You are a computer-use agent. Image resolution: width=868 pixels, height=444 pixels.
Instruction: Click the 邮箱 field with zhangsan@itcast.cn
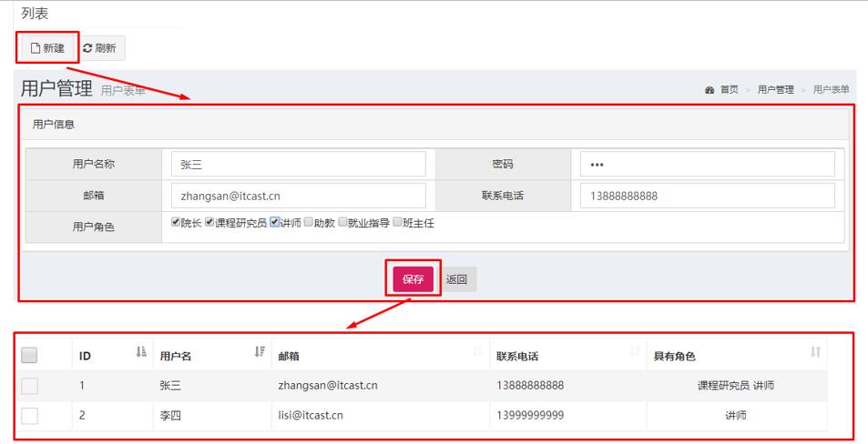tap(299, 196)
